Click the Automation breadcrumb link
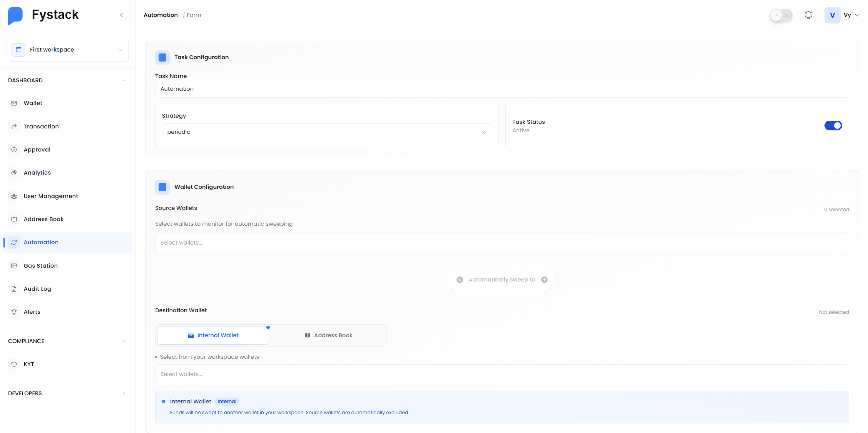This screenshot has height=433, width=868. click(x=161, y=15)
